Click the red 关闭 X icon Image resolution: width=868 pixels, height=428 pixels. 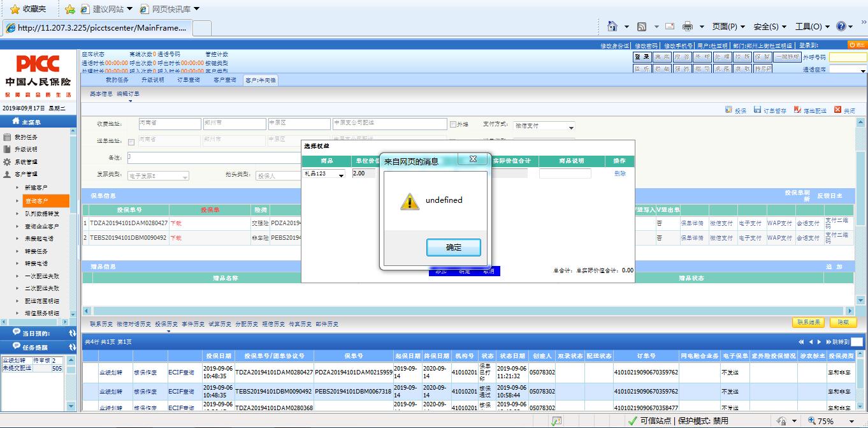pyautogui.click(x=837, y=110)
